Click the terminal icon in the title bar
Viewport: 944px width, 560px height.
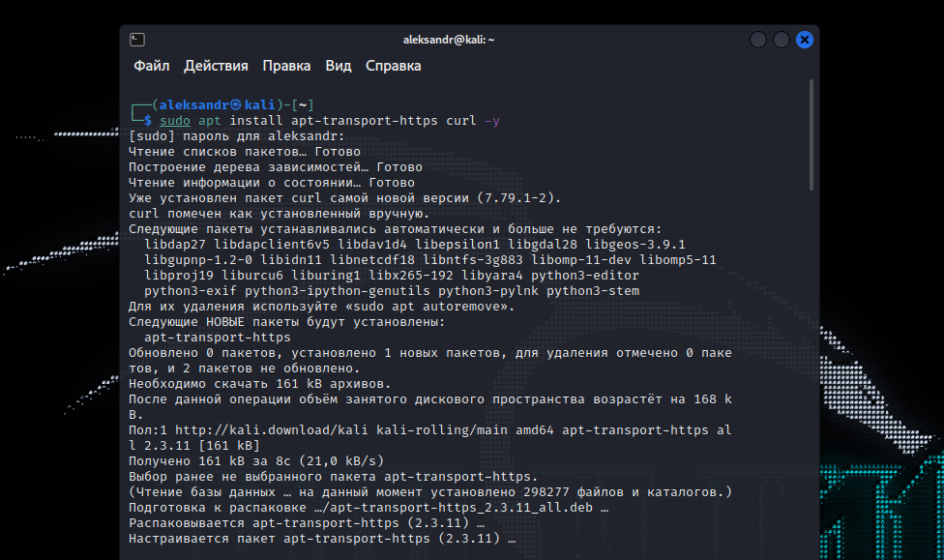pyautogui.click(x=137, y=40)
